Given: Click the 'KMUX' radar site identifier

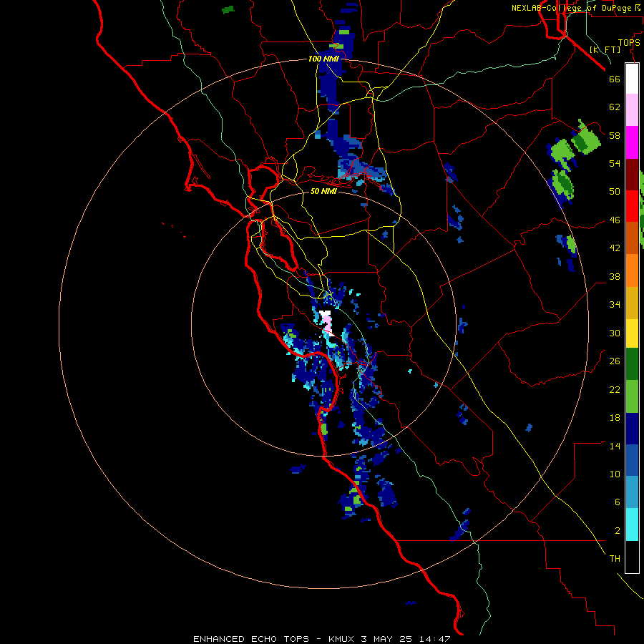Looking at the screenshot, I should click(x=341, y=639).
